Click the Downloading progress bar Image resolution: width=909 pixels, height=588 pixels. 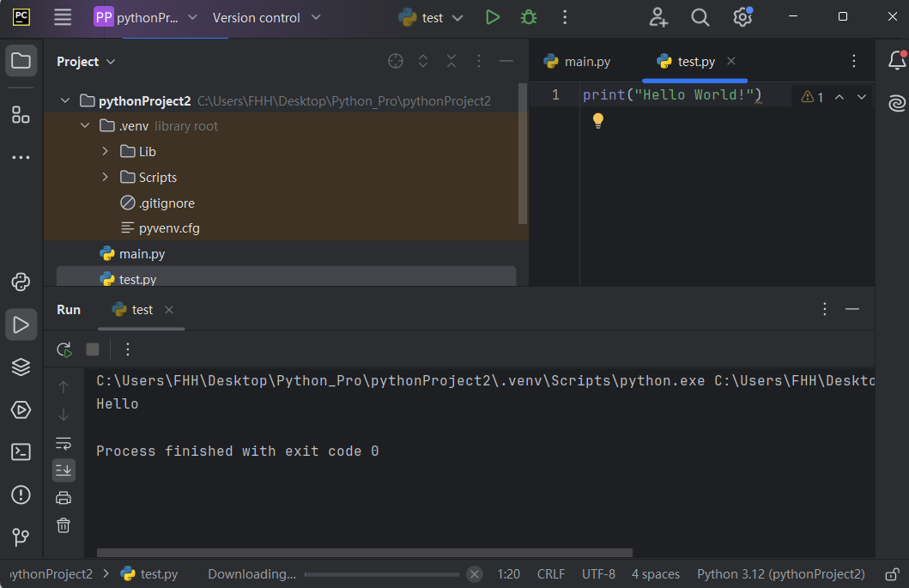pyautogui.click(x=381, y=574)
